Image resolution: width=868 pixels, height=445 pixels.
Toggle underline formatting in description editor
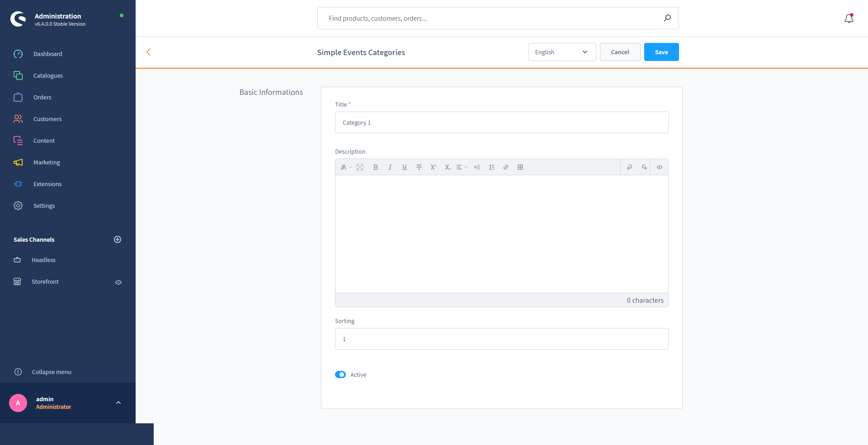tap(404, 167)
